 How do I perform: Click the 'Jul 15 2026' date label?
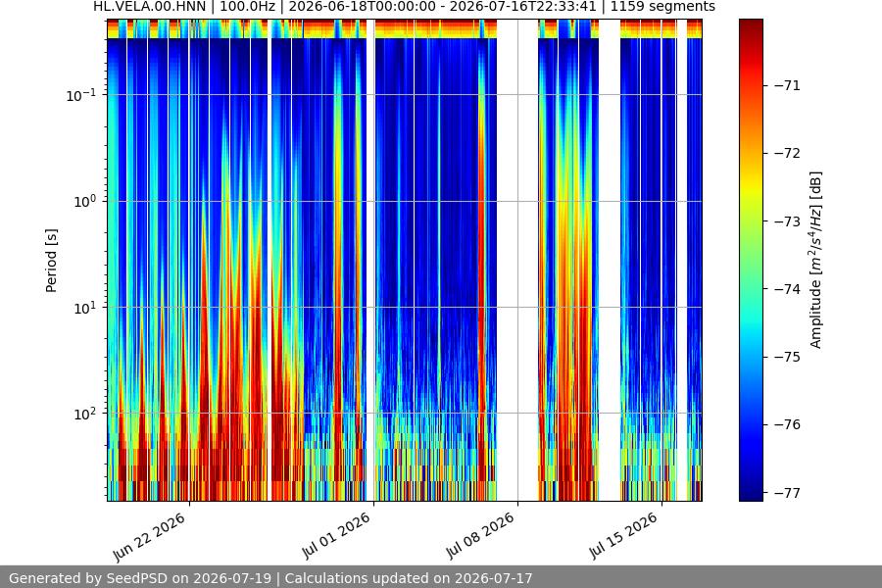pyautogui.click(x=623, y=534)
